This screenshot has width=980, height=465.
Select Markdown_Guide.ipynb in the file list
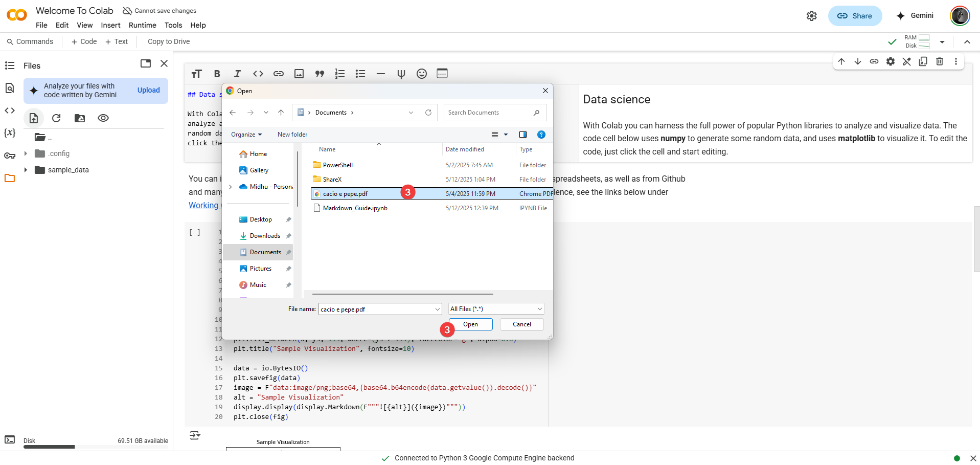pos(355,208)
